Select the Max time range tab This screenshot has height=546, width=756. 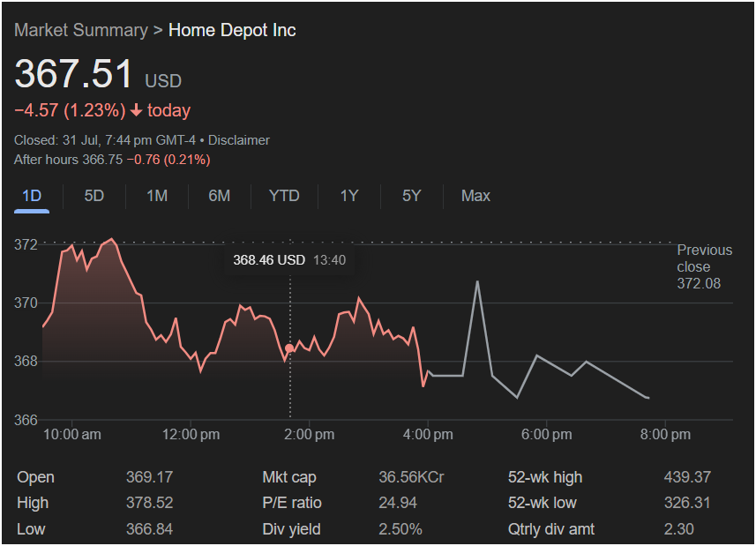[475, 196]
